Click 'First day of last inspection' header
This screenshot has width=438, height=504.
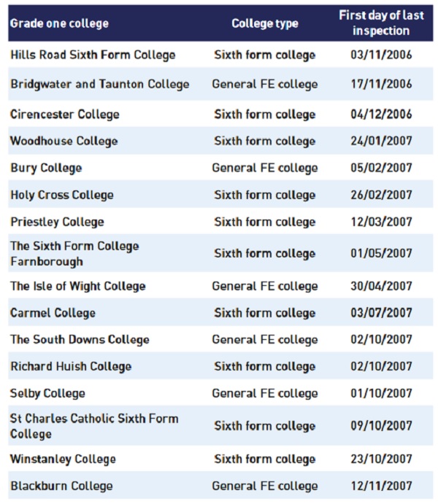coord(381,23)
